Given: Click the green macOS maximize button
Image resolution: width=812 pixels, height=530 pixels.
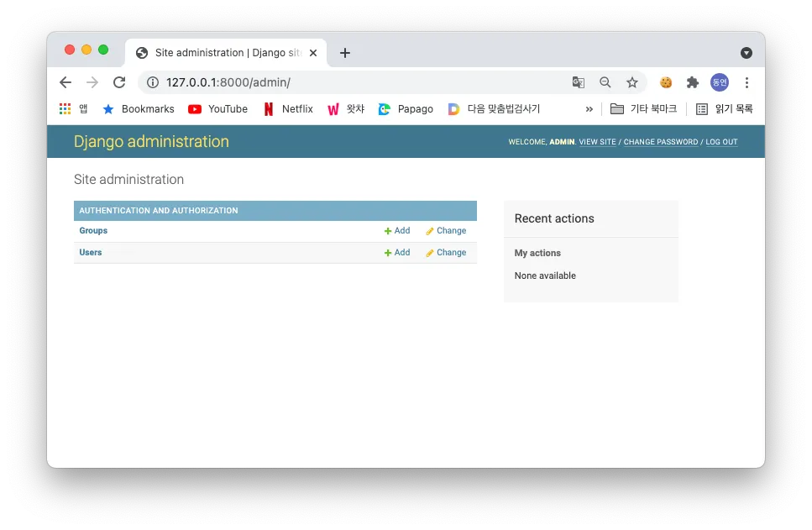Looking at the screenshot, I should (x=103, y=50).
